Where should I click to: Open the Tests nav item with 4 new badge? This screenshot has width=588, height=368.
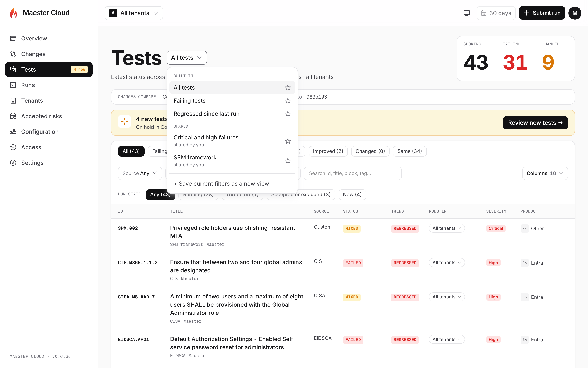coord(49,70)
